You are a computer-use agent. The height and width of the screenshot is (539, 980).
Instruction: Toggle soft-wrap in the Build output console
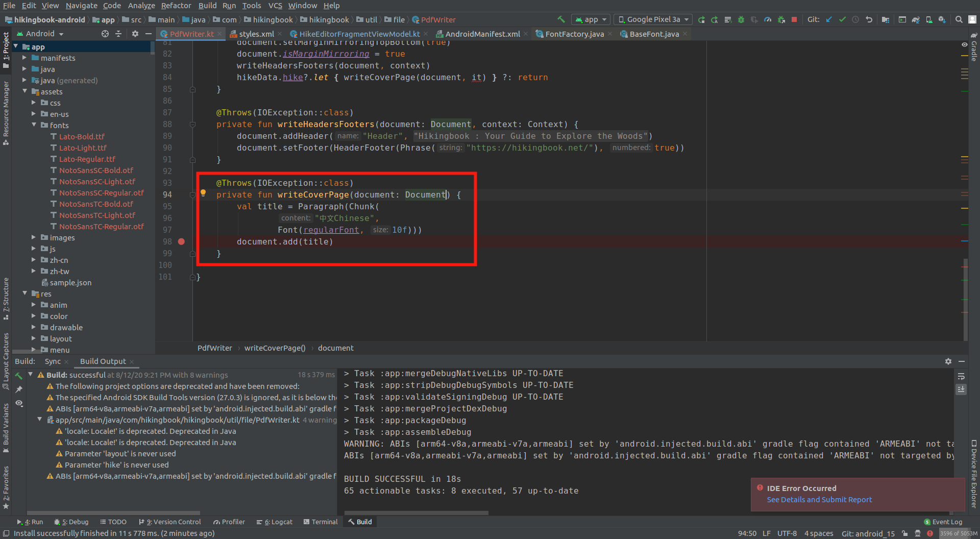click(962, 377)
